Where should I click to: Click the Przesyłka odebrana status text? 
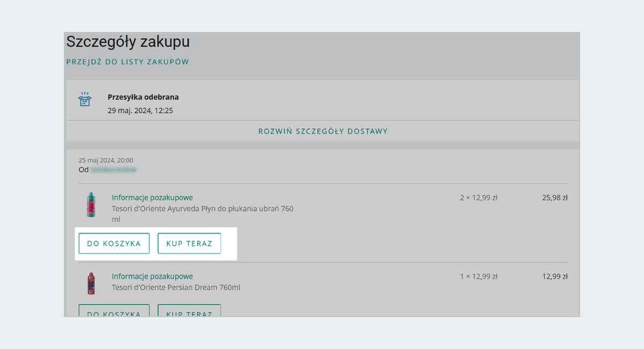(x=143, y=97)
